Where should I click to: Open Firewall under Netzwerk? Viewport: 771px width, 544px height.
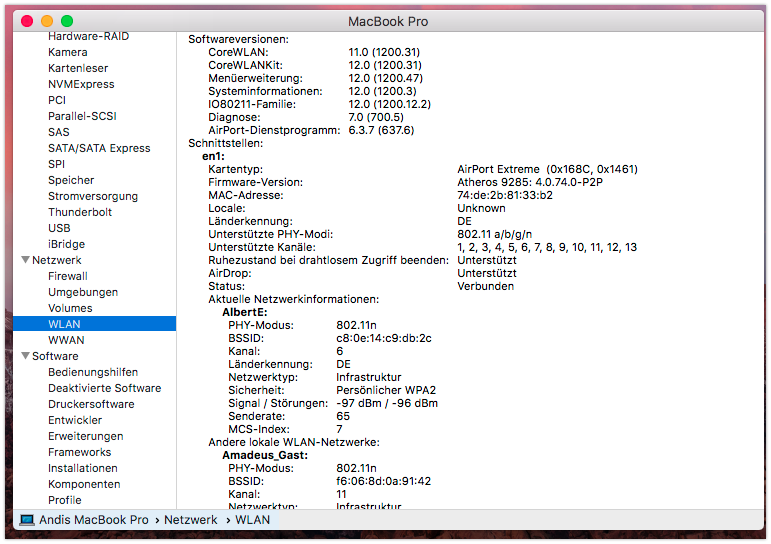click(x=68, y=276)
